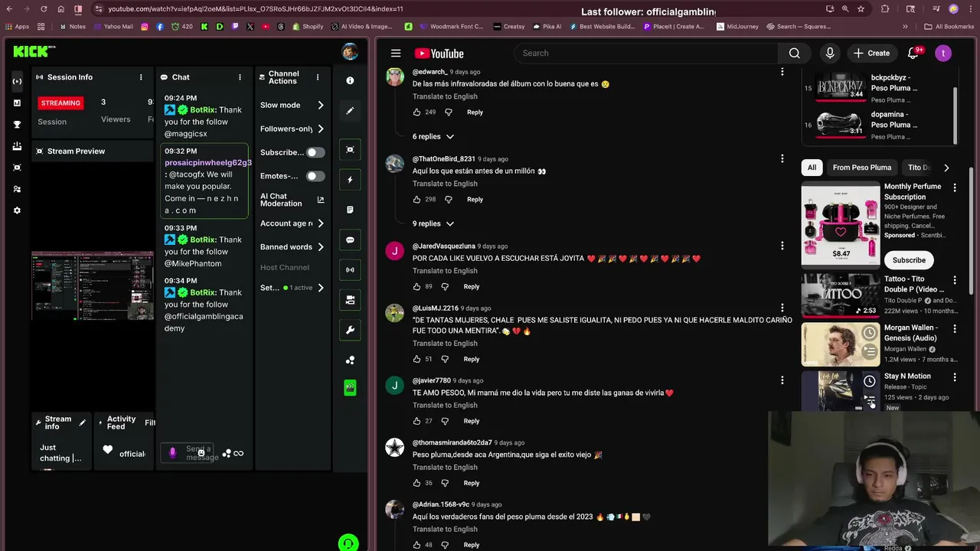This screenshot has height=551, width=980.
Task: Show more filter chips with right arrow
Action: 946,168
